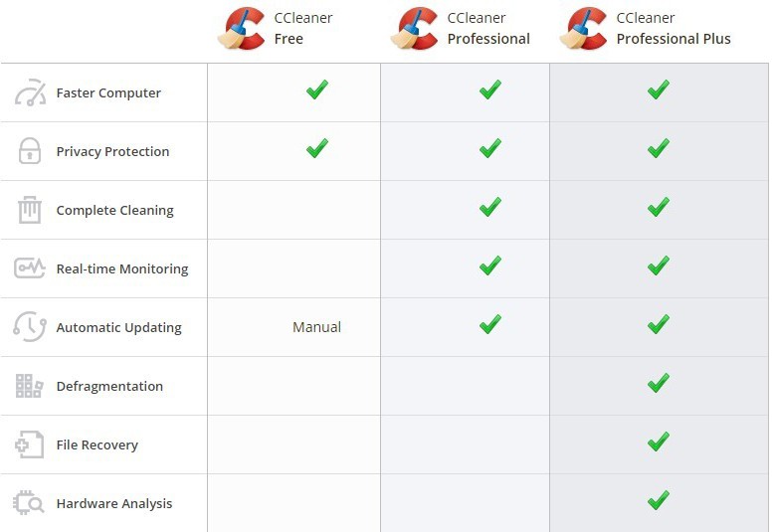Click the Real-time Monitoring pulse icon
Image resolution: width=772 pixels, height=532 pixels.
click(x=30, y=268)
